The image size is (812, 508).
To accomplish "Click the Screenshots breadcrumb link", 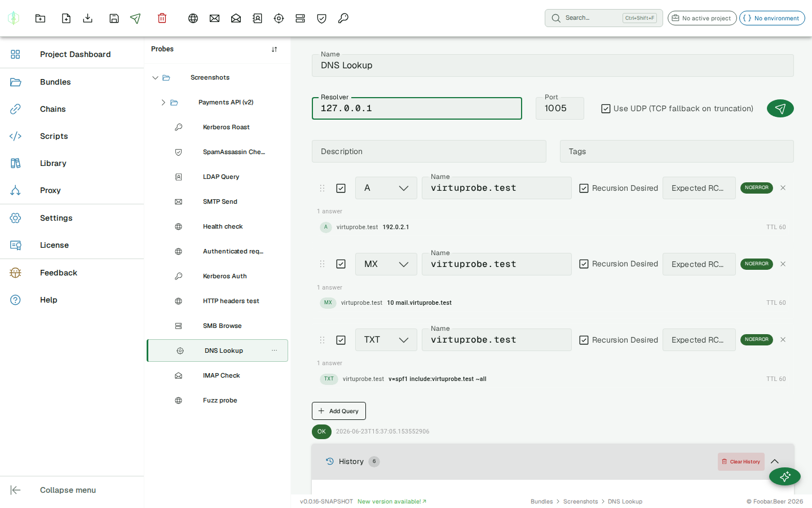I will pos(580,501).
